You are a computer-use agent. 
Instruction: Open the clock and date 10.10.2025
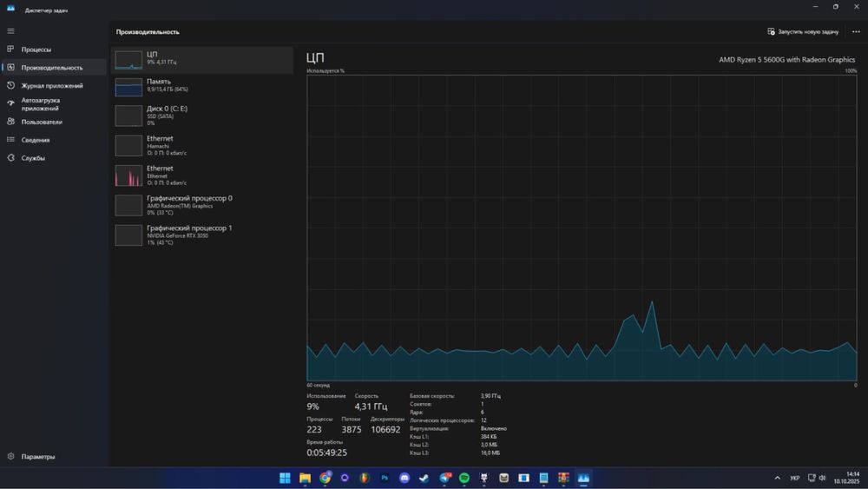point(847,478)
